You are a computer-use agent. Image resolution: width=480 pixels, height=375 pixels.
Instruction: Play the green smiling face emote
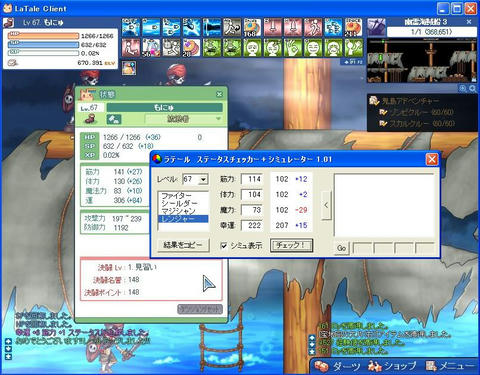[313, 48]
